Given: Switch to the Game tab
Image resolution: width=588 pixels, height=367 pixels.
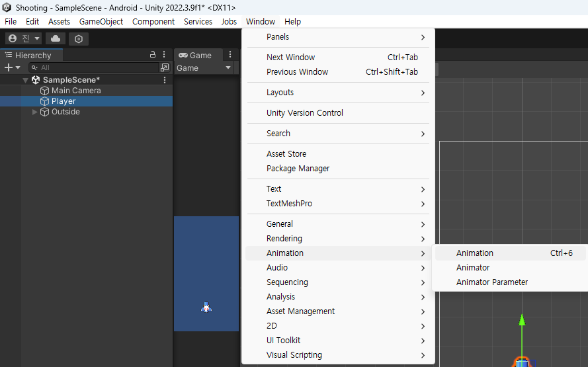Looking at the screenshot, I should click(x=195, y=55).
